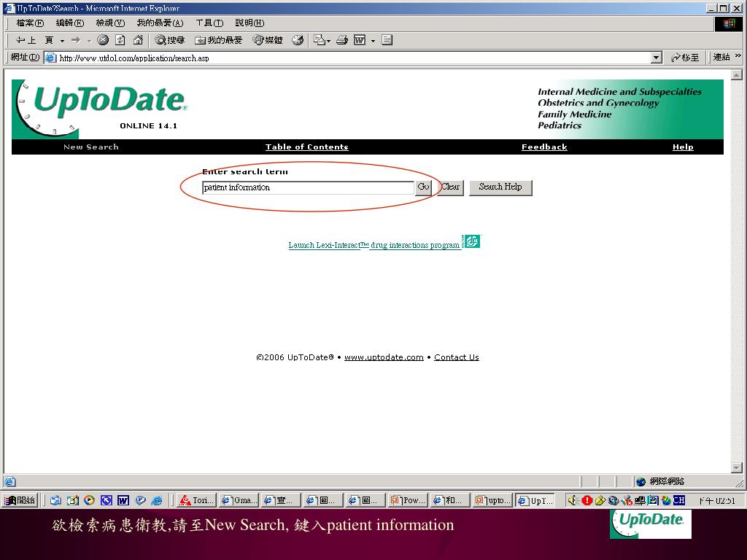This screenshot has width=747, height=560.
Task: Click the CH input language tray indicator
Action: tap(679, 500)
